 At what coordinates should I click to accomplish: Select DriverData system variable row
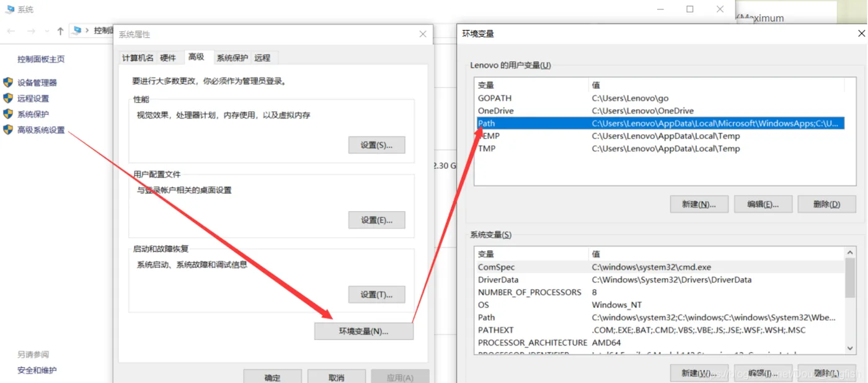tap(660, 279)
